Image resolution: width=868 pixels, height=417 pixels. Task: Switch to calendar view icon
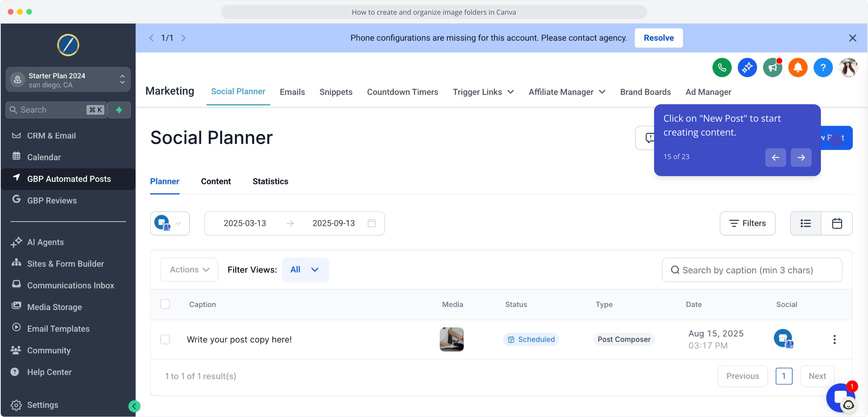[837, 223]
